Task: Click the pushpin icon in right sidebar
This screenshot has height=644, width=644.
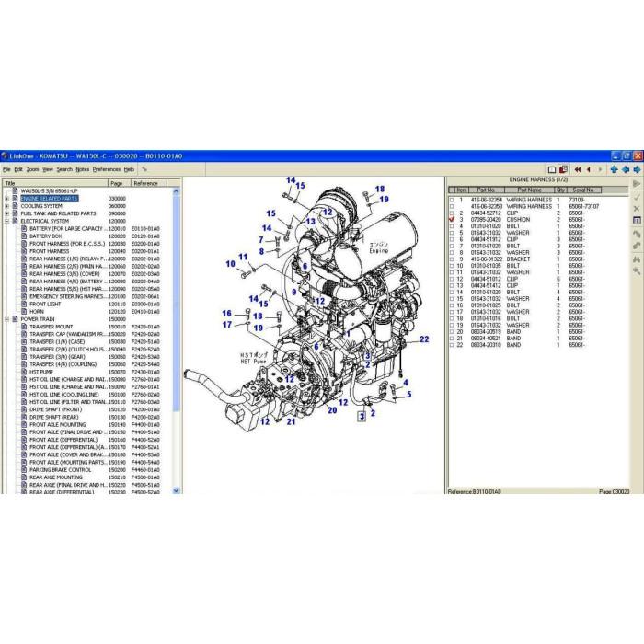Action: click(x=637, y=271)
